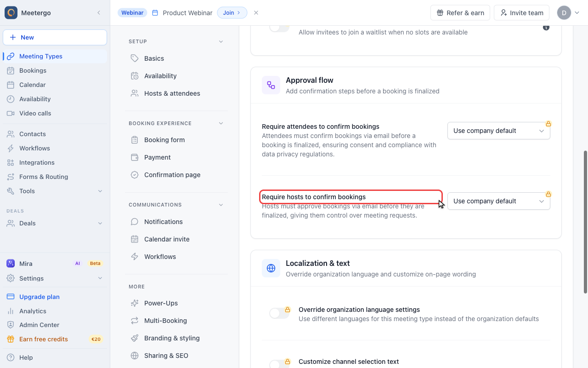Click Invite team button

click(x=522, y=12)
